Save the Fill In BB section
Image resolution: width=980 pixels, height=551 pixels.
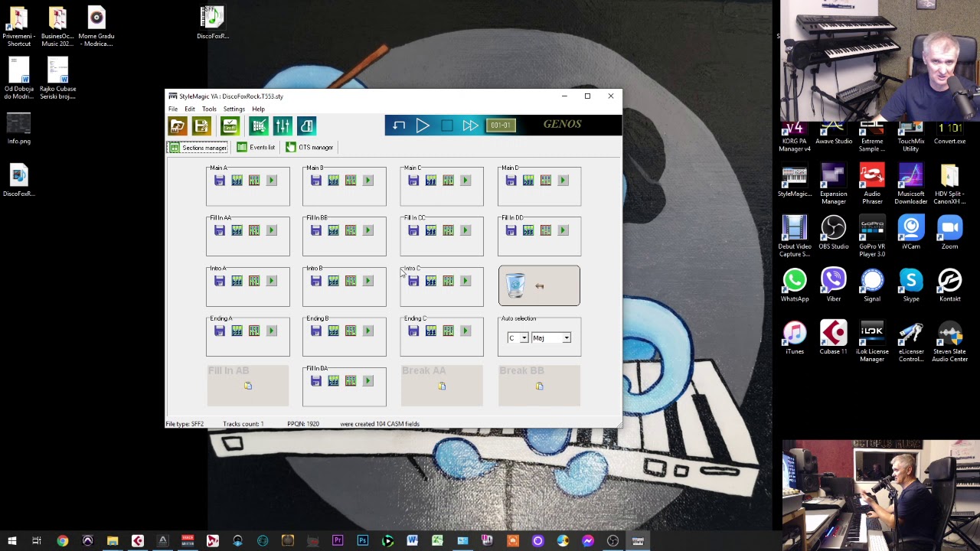pyautogui.click(x=316, y=230)
